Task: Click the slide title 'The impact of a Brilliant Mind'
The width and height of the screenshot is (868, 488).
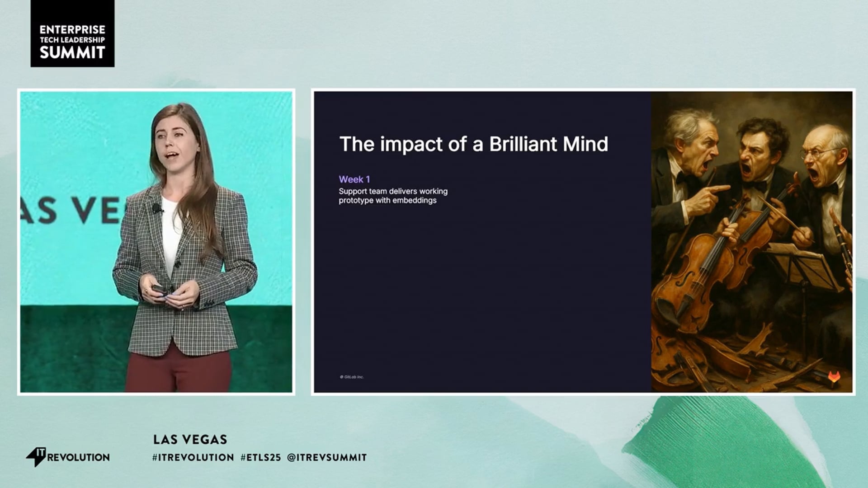Action: click(474, 144)
